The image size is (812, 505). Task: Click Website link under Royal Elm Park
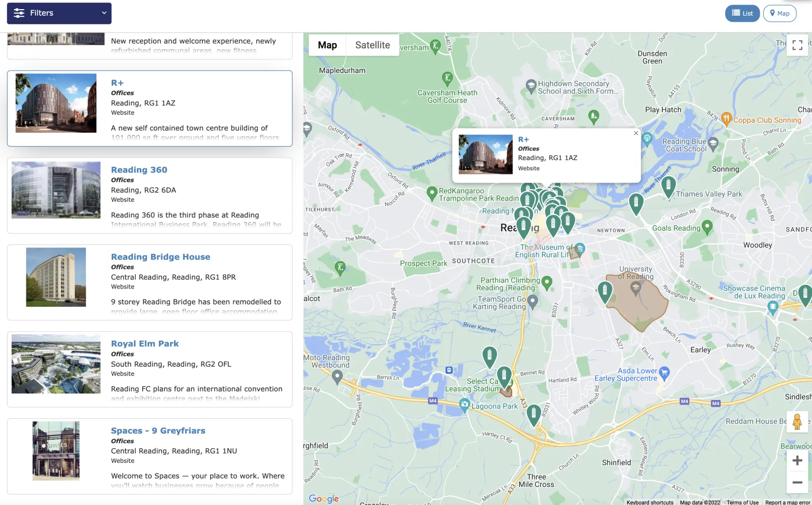[x=123, y=374]
